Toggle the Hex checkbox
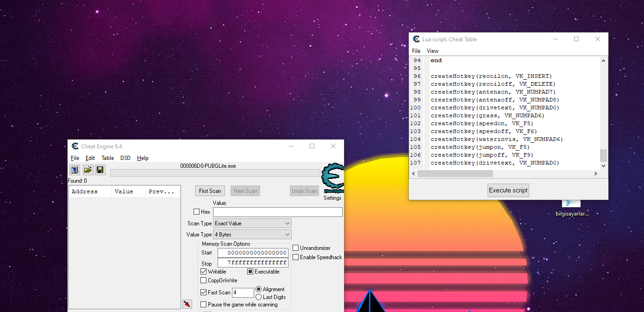The image size is (644, 312). click(196, 212)
